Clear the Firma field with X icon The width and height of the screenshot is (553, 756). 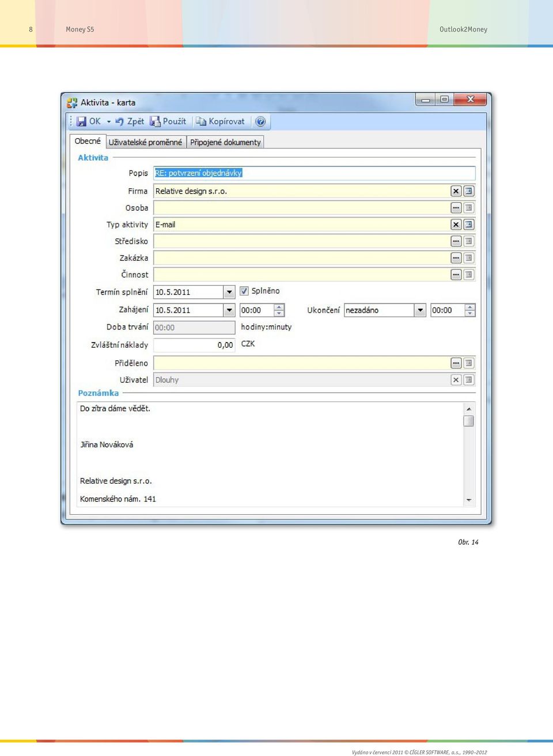(456, 191)
